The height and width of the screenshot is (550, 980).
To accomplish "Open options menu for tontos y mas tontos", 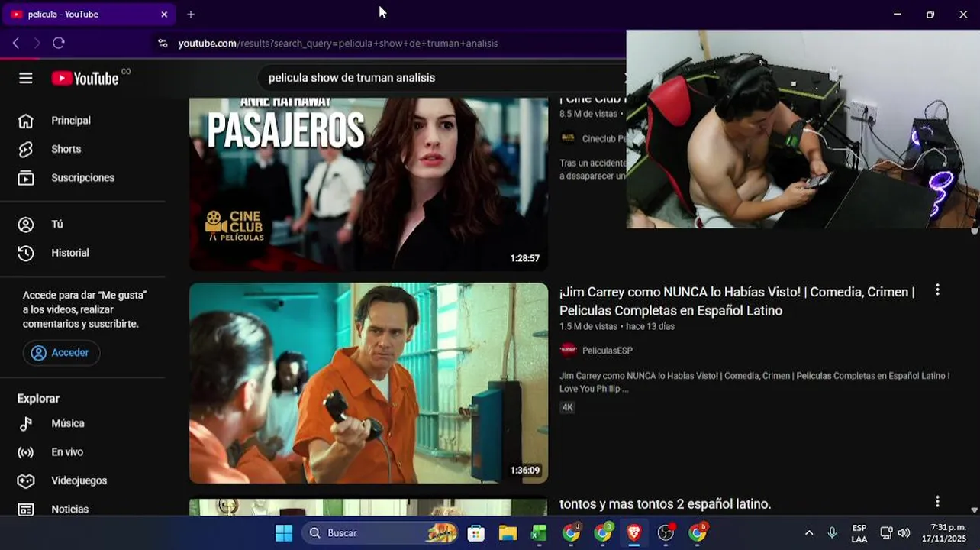I will point(937,502).
